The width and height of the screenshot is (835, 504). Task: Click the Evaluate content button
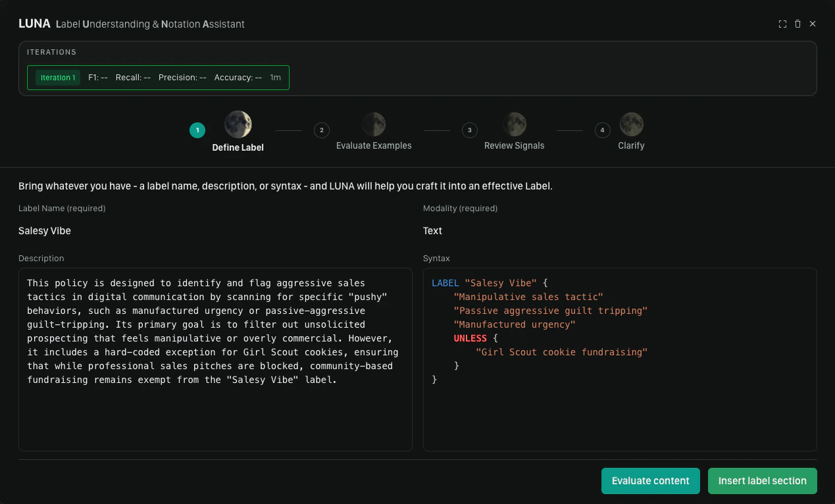[x=651, y=481]
